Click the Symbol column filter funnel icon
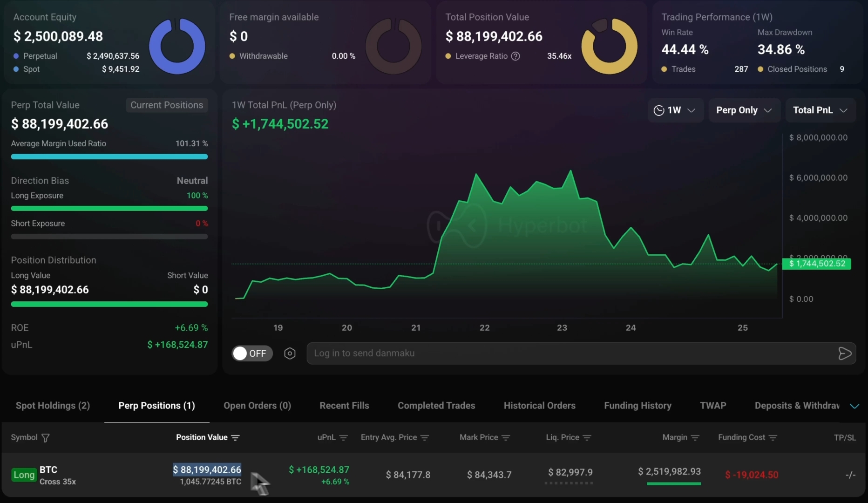This screenshot has width=868, height=503. (x=46, y=438)
